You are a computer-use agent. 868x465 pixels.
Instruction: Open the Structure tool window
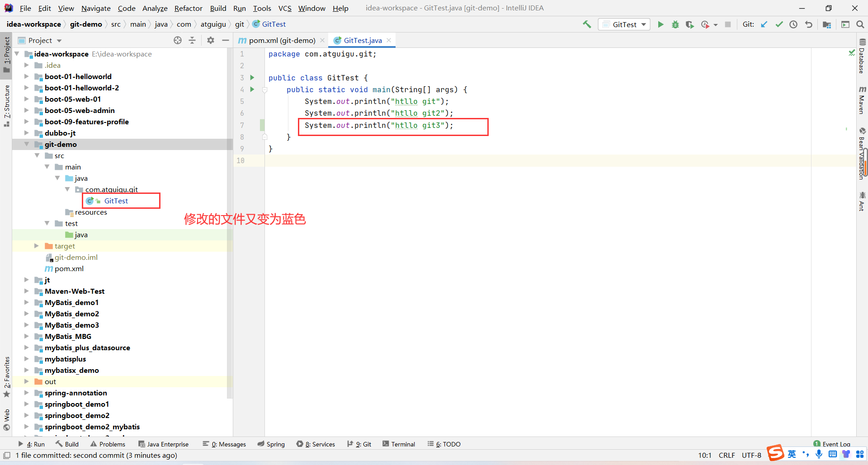click(7, 105)
